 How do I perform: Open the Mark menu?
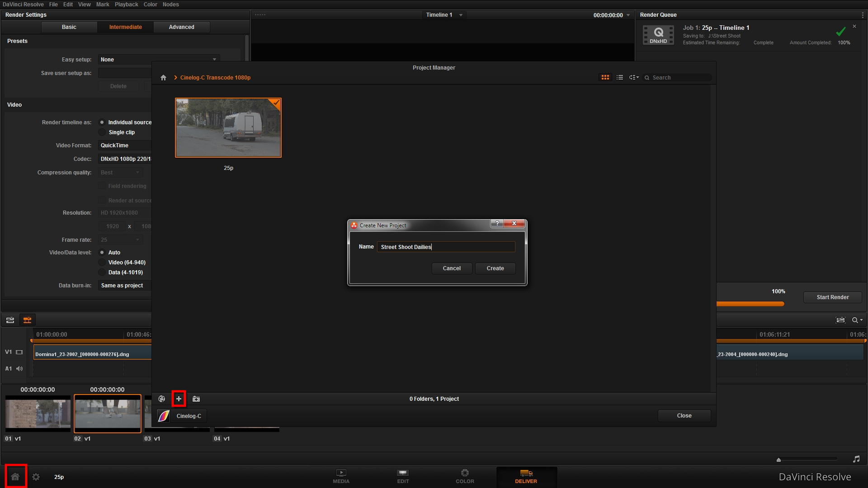click(103, 5)
